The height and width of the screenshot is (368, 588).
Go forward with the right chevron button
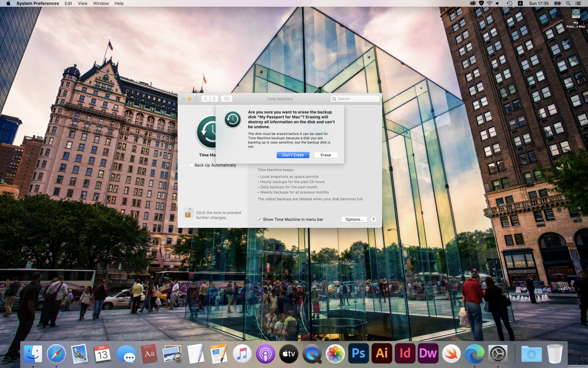(214, 99)
